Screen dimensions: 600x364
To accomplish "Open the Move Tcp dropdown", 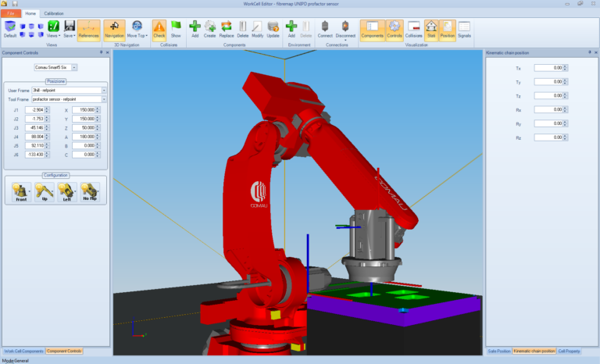I will click(x=137, y=30).
